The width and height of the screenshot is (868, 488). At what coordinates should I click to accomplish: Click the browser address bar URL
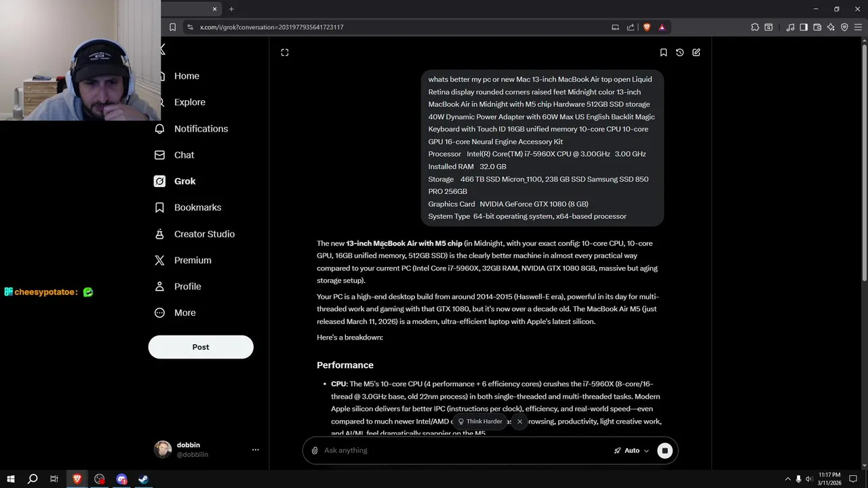tap(272, 27)
